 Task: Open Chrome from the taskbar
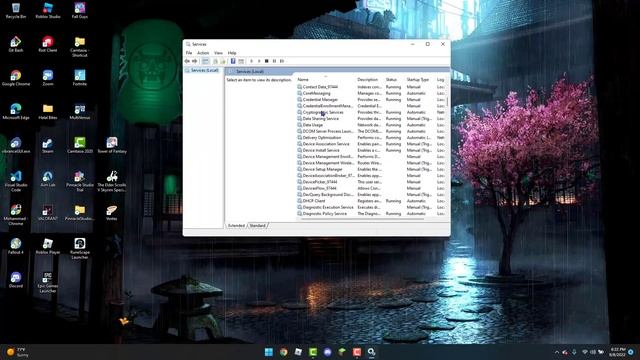pos(284,352)
